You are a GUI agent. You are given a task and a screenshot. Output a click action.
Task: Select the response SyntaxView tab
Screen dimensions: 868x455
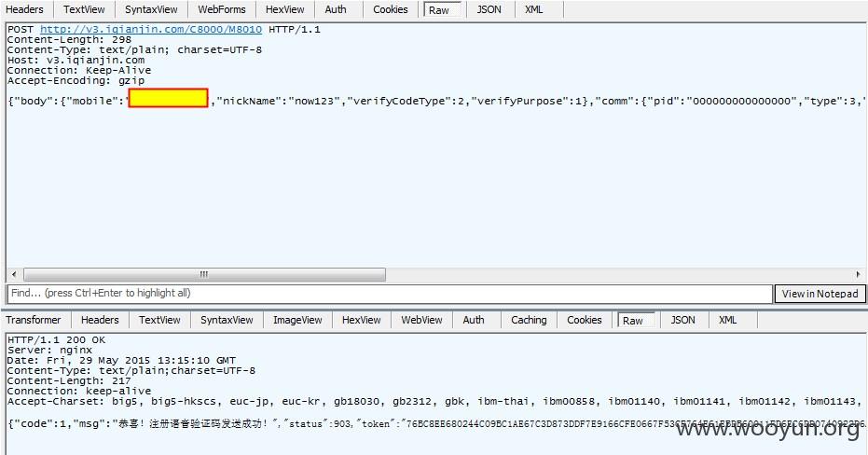227,320
